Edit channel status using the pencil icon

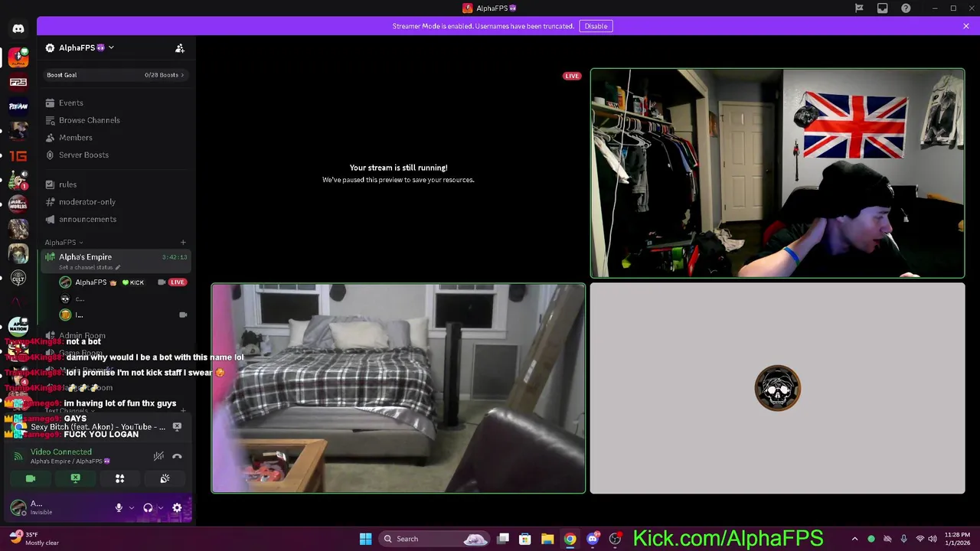pos(118,268)
